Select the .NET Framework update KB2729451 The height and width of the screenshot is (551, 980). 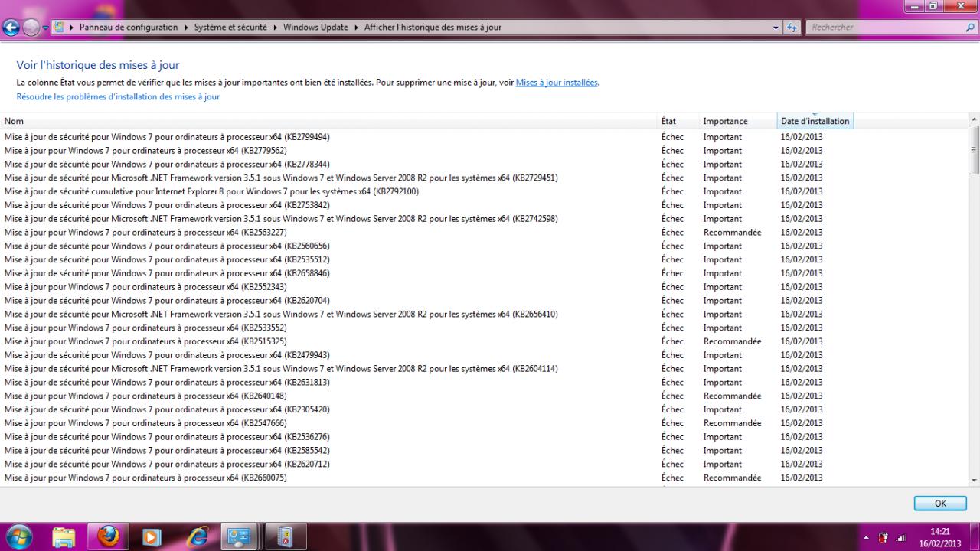(x=484, y=178)
